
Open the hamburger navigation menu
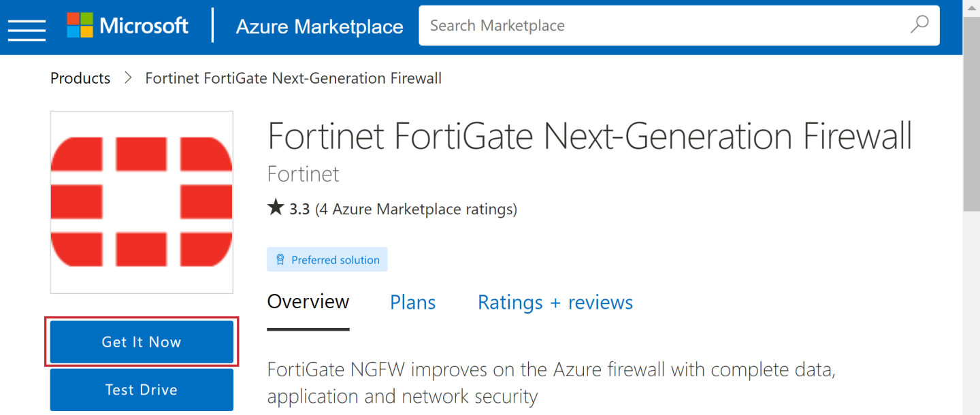click(27, 27)
